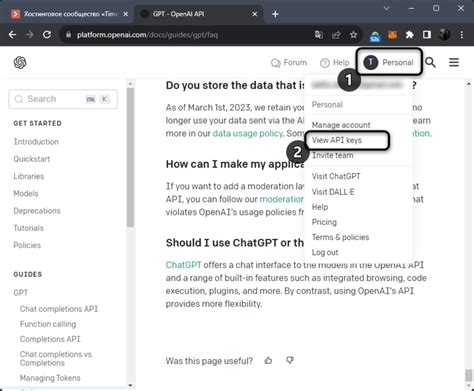
Task: Click the thumbs down feedback icon
Action: (290, 360)
